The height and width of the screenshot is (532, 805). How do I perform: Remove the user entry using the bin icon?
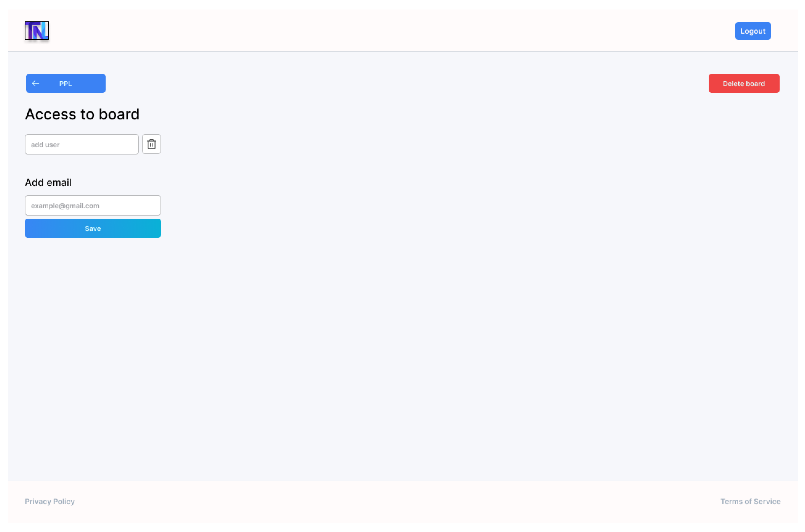coord(151,144)
